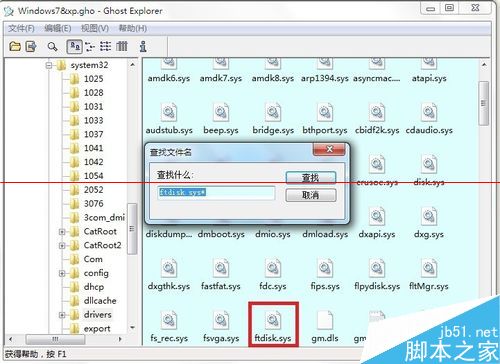
Task: Expand the CatRoot2 folder node
Action: click(x=62, y=245)
